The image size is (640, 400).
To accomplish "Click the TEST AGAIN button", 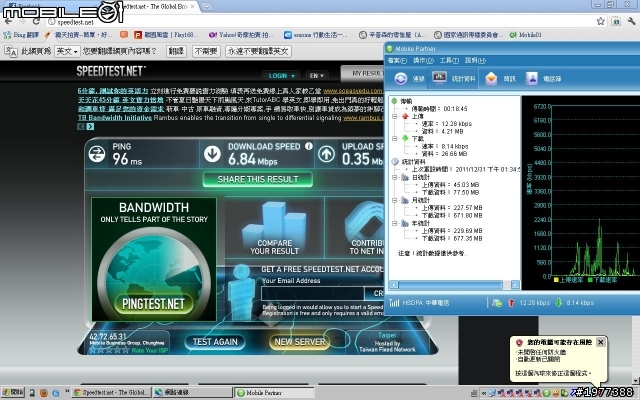I will [215, 342].
